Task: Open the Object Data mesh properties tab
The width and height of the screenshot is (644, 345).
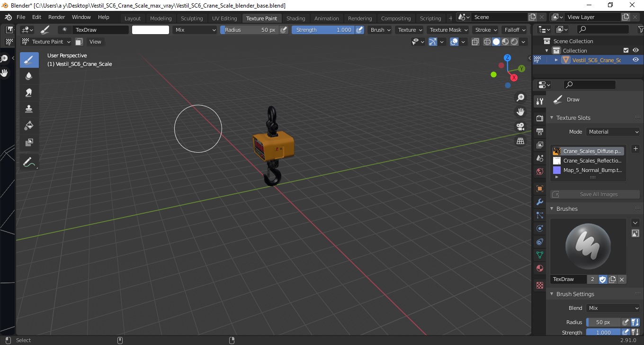Action: 539,255
